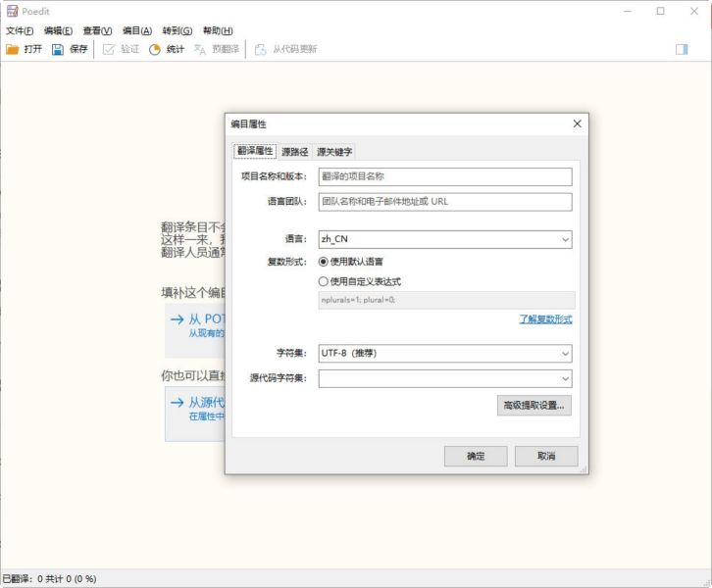Expand the 源代码字符集 dropdown
The width and height of the screenshot is (712, 588).
pyautogui.click(x=565, y=378)
